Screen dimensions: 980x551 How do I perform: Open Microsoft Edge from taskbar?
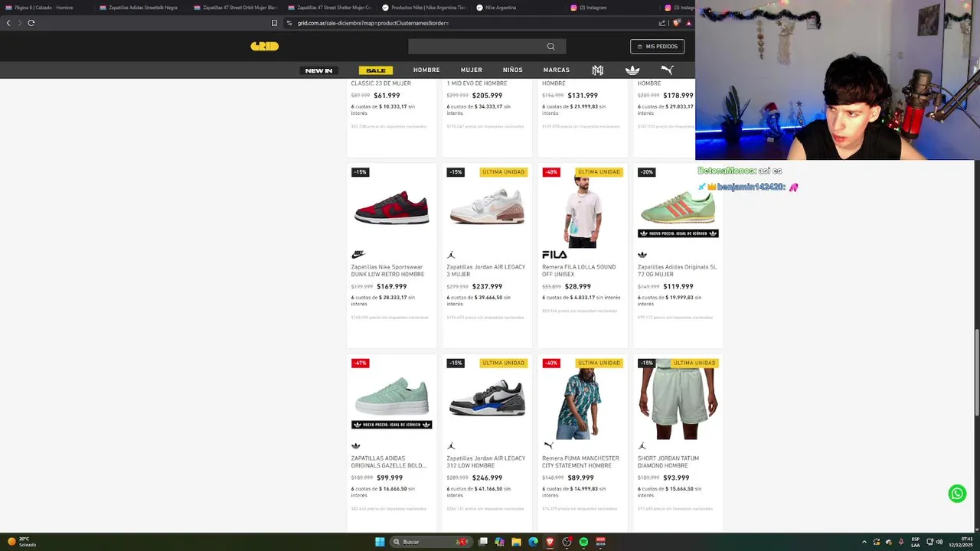(533, 542)
